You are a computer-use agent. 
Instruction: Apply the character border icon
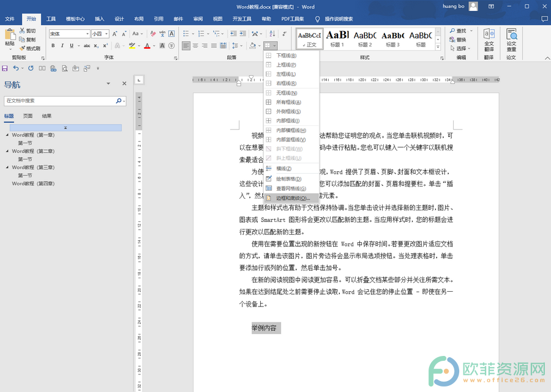pyautogui.click(x=171, y=34)
